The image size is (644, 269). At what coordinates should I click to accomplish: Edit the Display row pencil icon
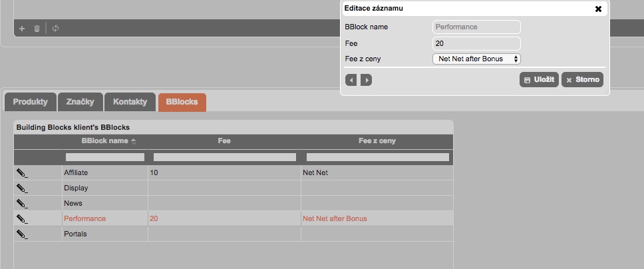[x=23, y=188]
